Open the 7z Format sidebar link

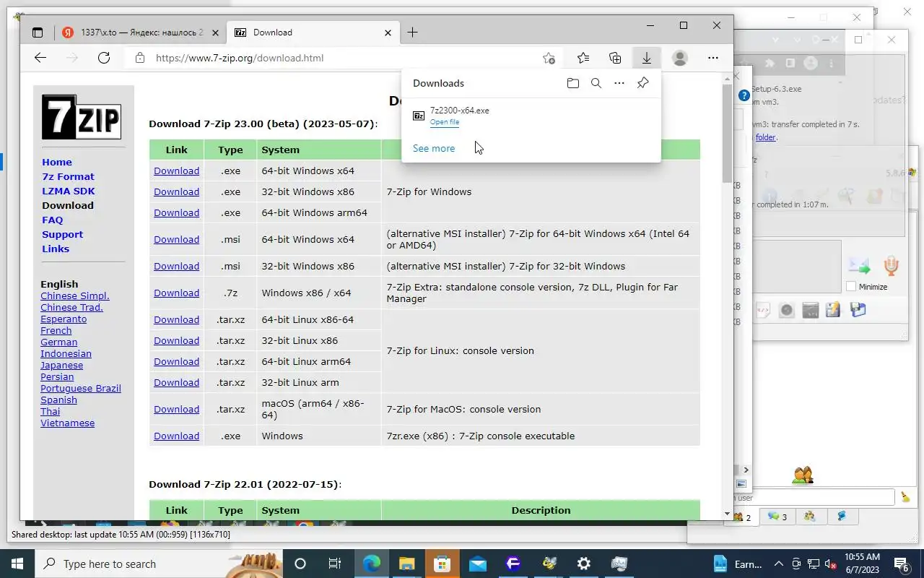click(68, 176)
